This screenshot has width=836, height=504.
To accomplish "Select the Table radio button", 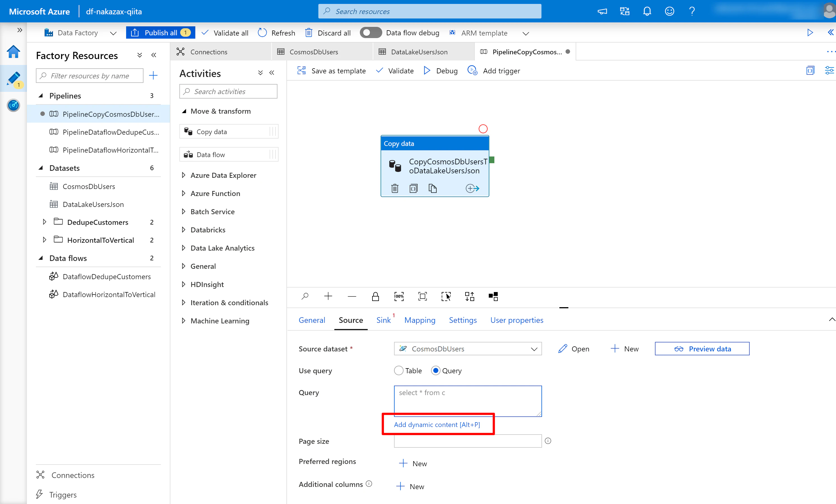I will 399,370.
